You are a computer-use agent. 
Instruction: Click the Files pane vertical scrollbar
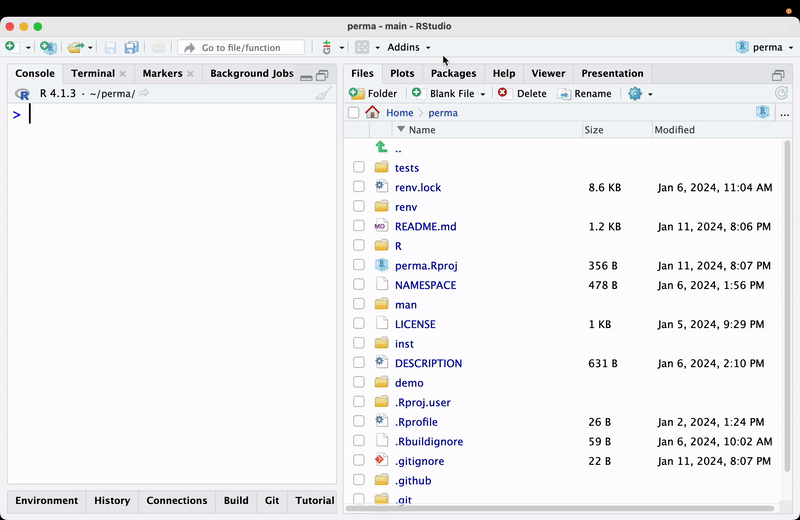pyautogui.click(x=788, y=306)
